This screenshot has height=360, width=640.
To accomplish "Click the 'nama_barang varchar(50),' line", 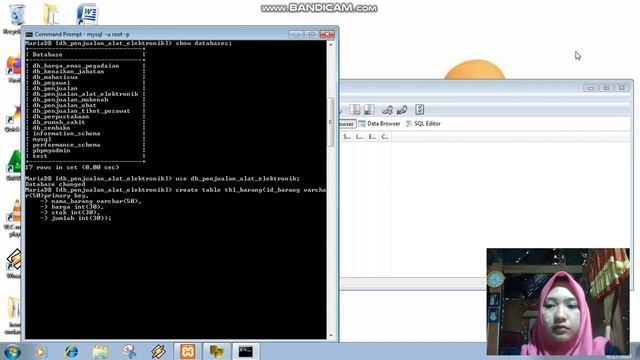I will point(96,201).
